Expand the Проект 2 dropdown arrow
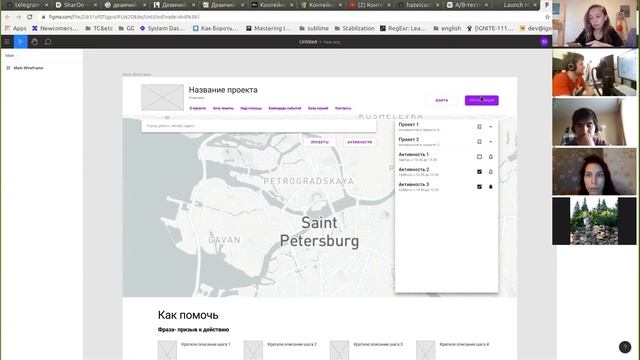The height and width of the screenshot is (360, 640). pos(491,142)
